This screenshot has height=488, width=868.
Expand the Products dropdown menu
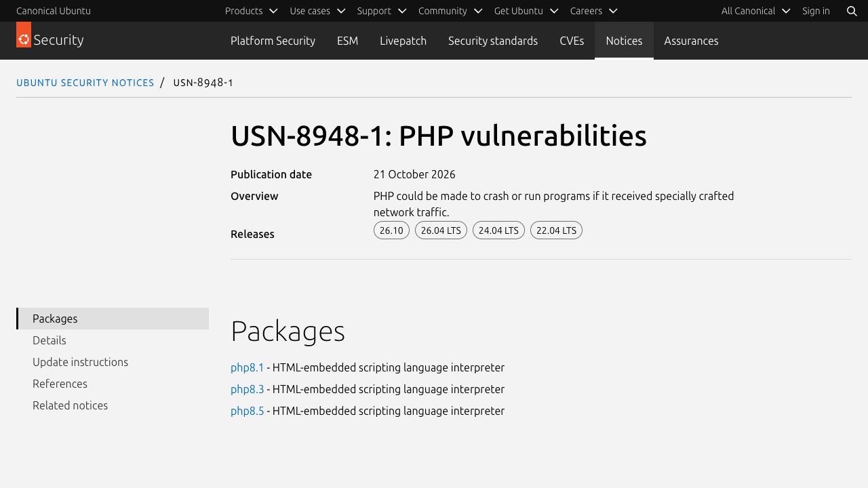[x=251, y=11]
